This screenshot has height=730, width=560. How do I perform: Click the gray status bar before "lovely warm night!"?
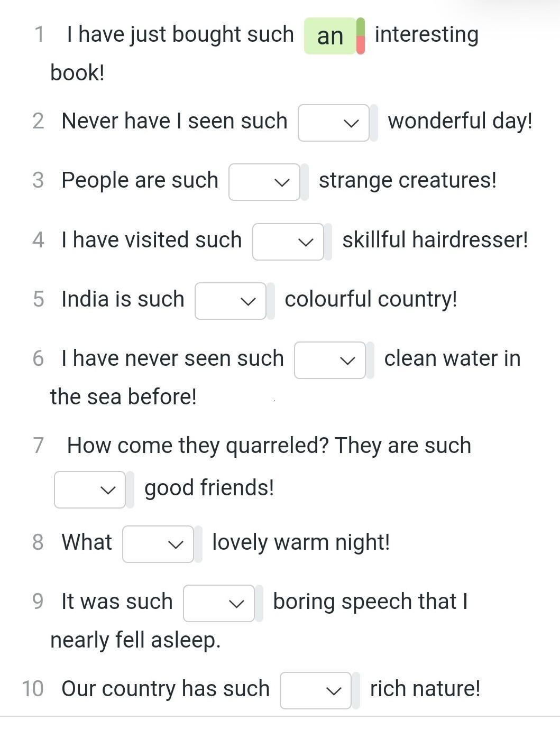click(x=198, y=544)
